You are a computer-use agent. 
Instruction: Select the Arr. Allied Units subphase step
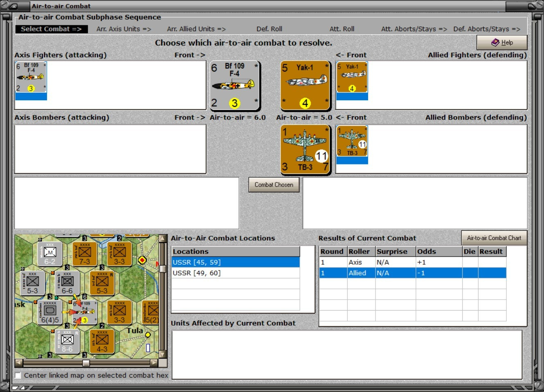(x=196, y=29)
